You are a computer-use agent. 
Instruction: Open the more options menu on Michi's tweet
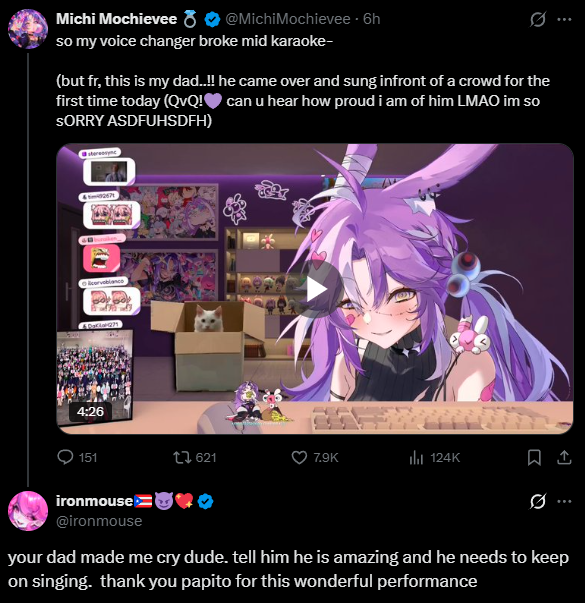pos(564,19)
